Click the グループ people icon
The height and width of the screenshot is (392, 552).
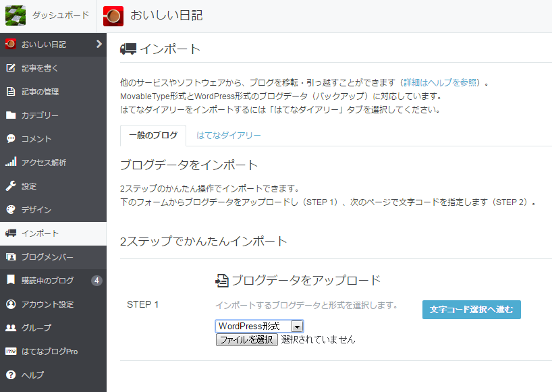11,328
